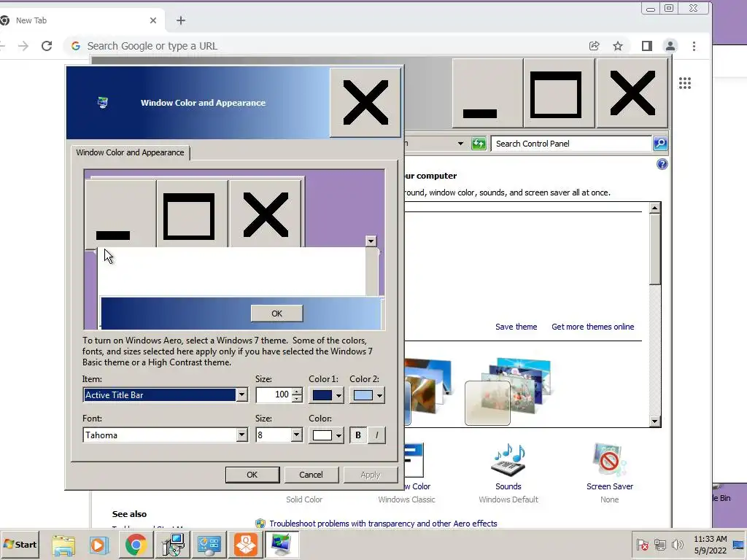Open the Color 2 picker dropdown
747x560 pixels.
pos(379,395)
